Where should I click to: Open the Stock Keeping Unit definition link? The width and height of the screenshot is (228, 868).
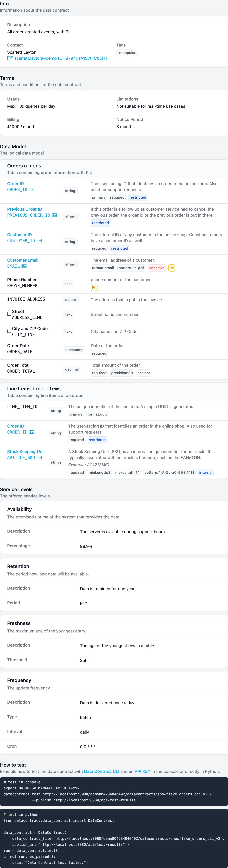click(26, 452)
